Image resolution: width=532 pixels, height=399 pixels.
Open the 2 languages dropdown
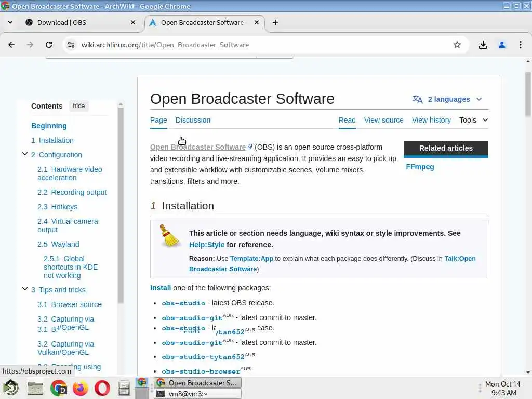click(448, 99)
